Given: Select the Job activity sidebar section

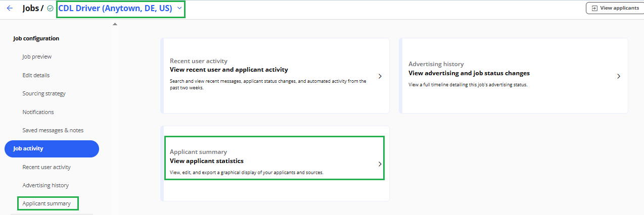Looking at the screenshot, I should point(52,148).
